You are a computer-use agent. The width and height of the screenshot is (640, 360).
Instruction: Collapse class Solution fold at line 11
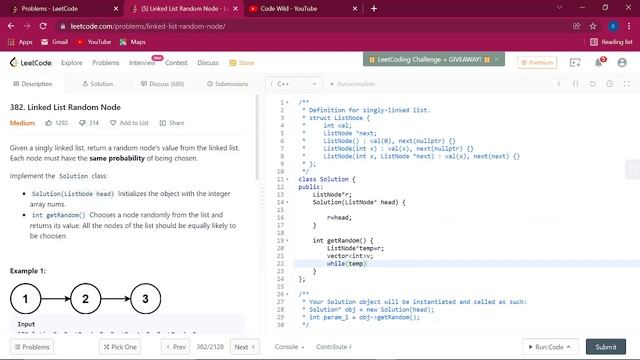click(x=287, y=179)
